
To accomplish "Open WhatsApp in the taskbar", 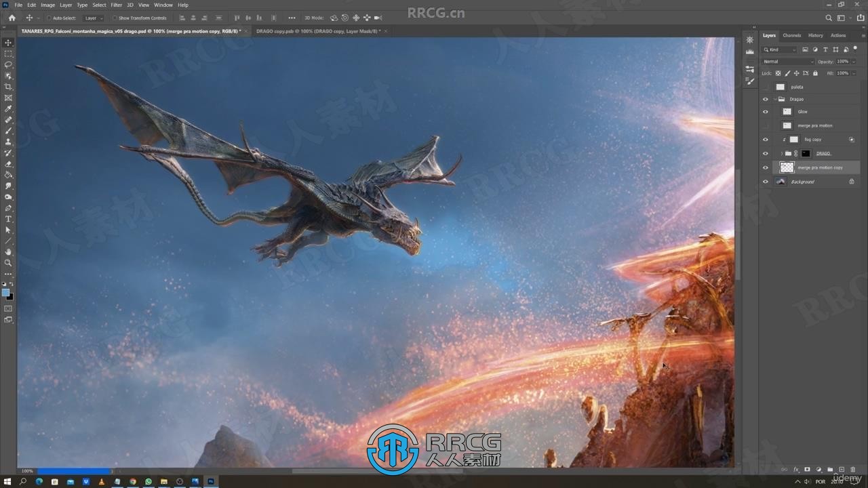I will coord(148,481).
